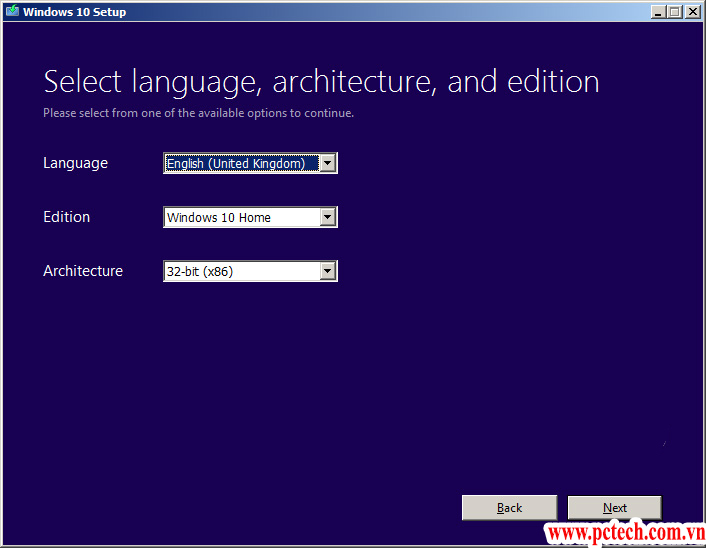This screenshot has width=706, height=548.
Task: Expand the Edition dropdown arrow
Action: tap(327, 217)
